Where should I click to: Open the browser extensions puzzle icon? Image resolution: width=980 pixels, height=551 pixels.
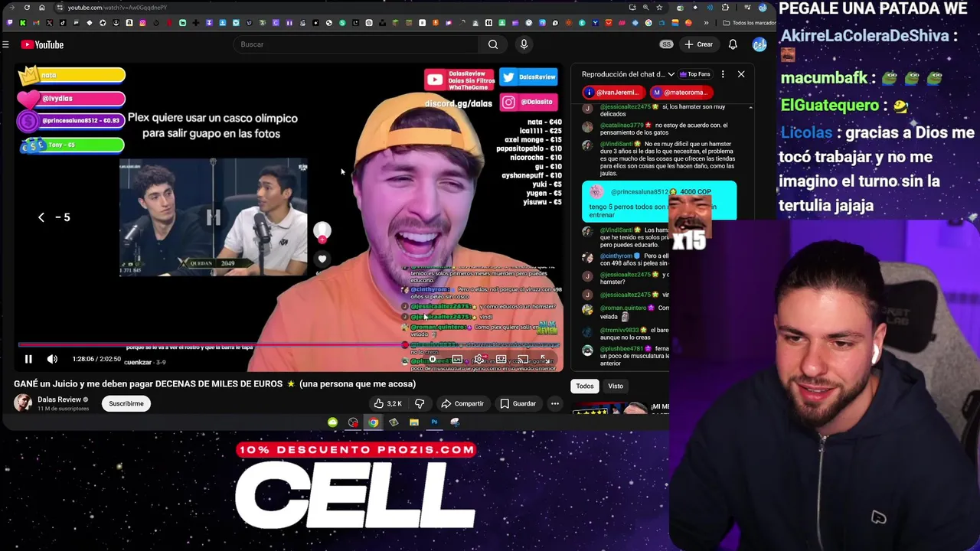[x=725, y=8]
